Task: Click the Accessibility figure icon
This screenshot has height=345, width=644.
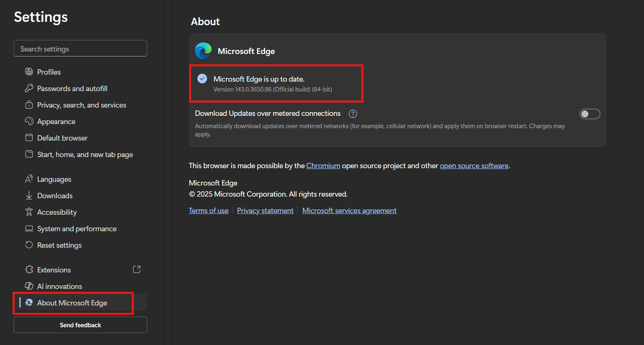Action: [29, 212]
